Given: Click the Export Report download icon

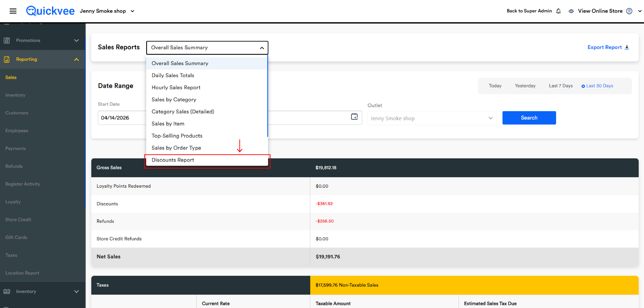Looking at the screenshot, I should tap(627, 47).
